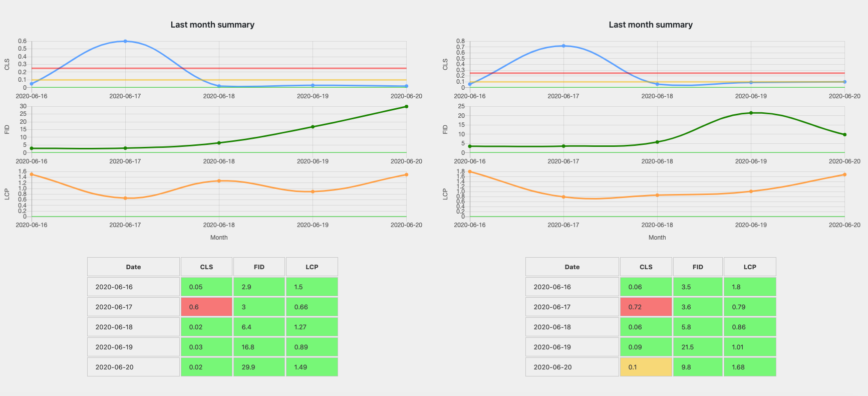Click left CLS chart peak point on 2020-06-17
The width and height of the screenshot is (868, 396).
click(x=125, y=41)
